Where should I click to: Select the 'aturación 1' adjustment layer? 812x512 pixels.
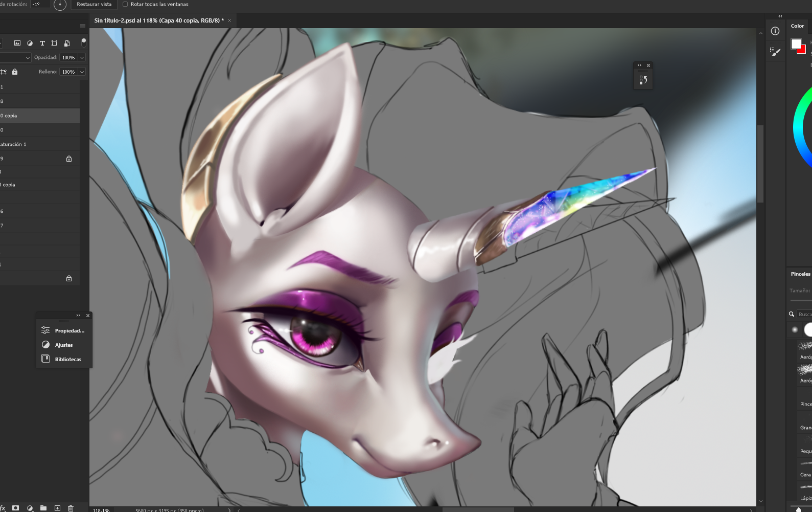40,144
